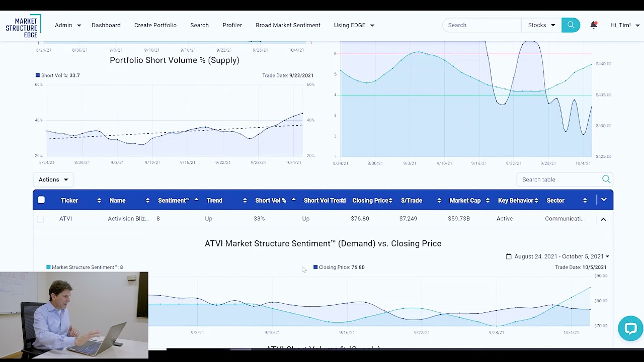Open Create Portfolio page
The width and height of the screenshot is (644, 362).
[155, 25]
